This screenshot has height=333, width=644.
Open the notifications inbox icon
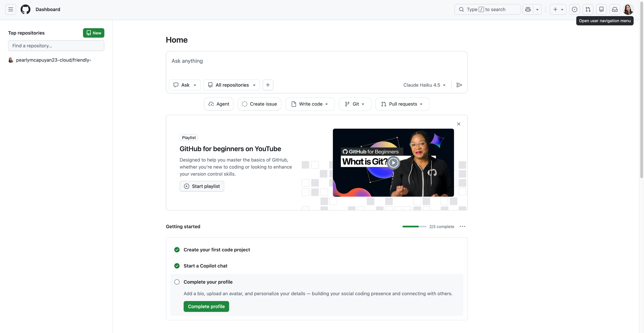(615, 9)
